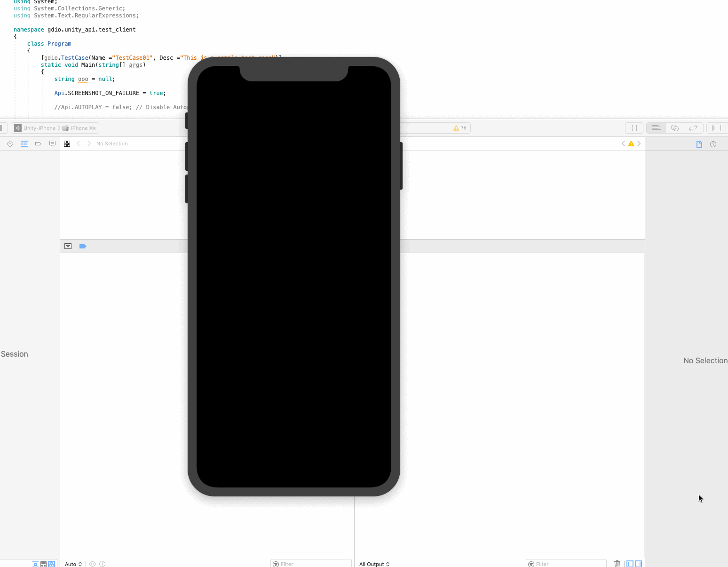Open the All Output dropdown
The image size is (728, 567).
374,564
